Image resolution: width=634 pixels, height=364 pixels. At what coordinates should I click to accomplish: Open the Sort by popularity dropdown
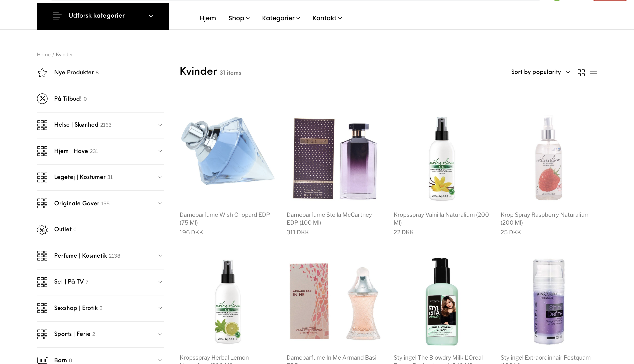click(x=540, y=72)
